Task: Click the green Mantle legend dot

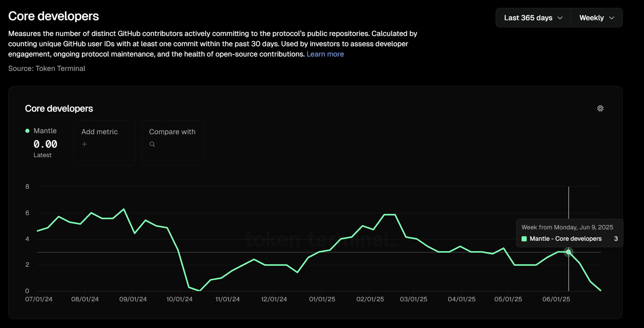Action: [27, 131]
